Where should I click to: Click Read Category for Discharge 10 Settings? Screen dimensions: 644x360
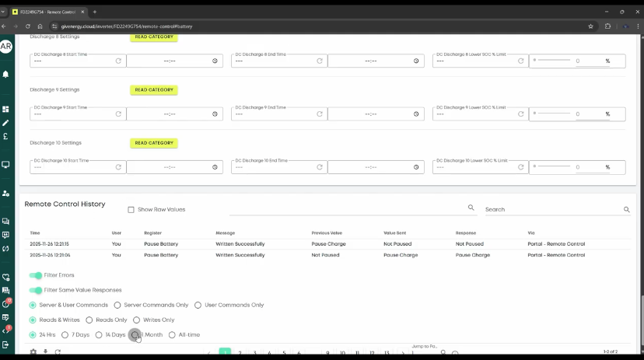[154, 143]
